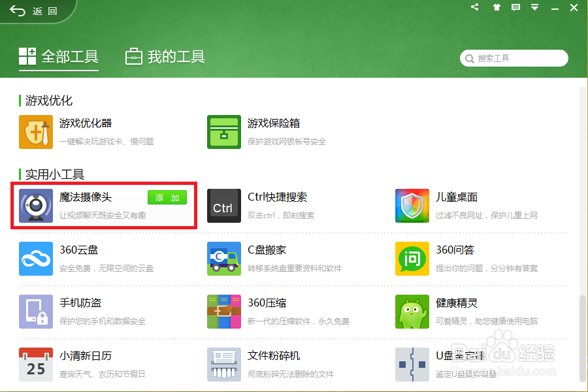Click the 文件粉碎机 shredder icon
Image resolution: width=588 pixels, height=392 pixels.
tap(223, 363)
